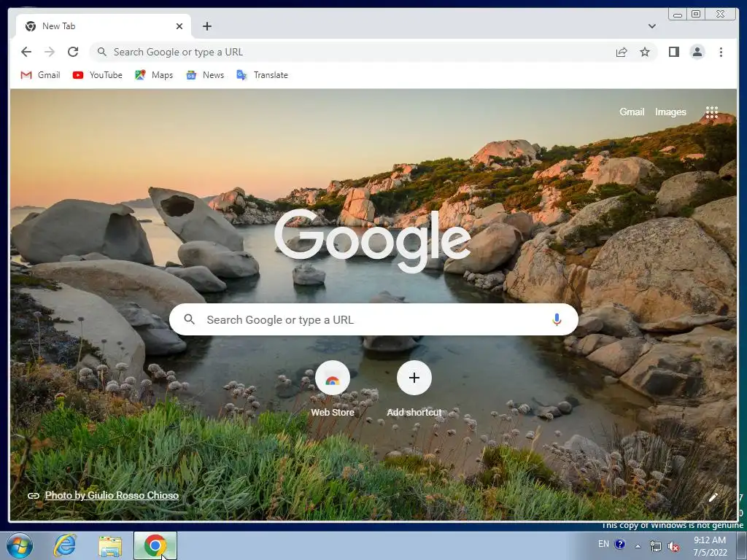Screen dimensions: 747x560
Task: Click the network tray icon
Action: pos(656,547)
